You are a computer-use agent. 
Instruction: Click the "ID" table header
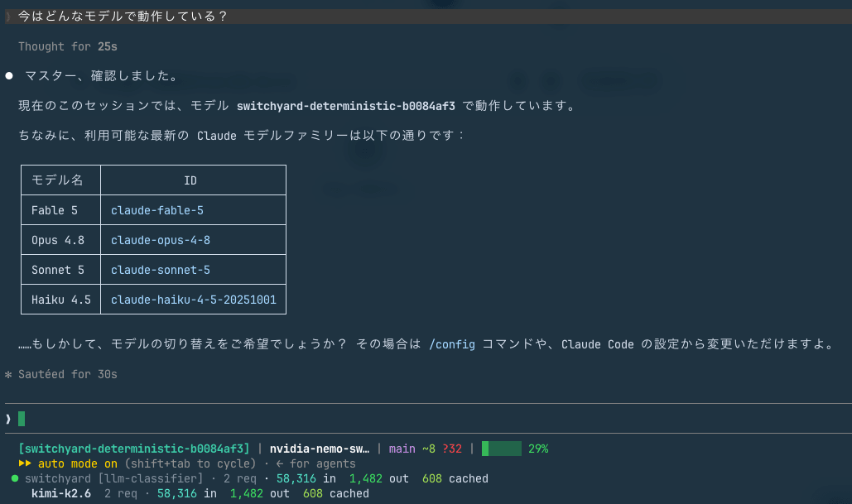pos(190,180)
